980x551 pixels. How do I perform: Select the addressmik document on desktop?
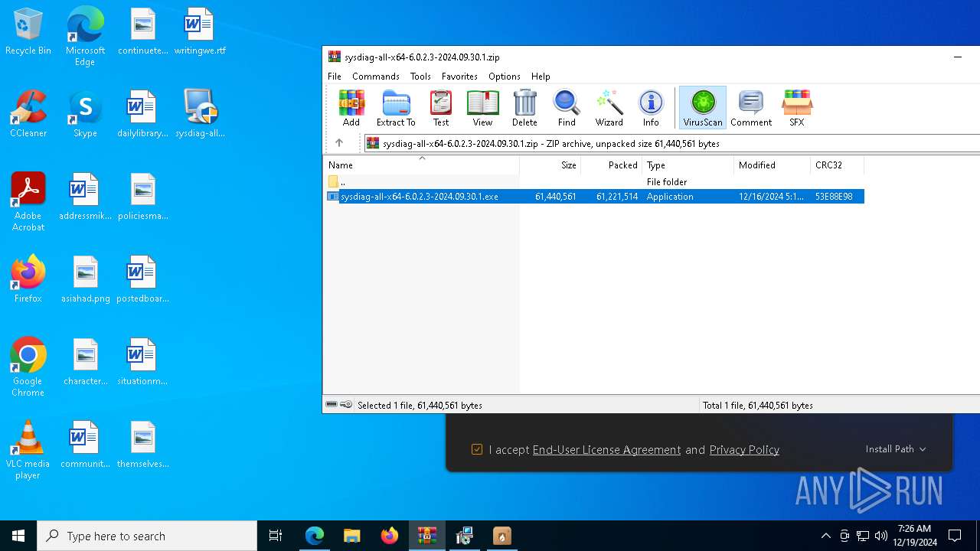point(86,197)
